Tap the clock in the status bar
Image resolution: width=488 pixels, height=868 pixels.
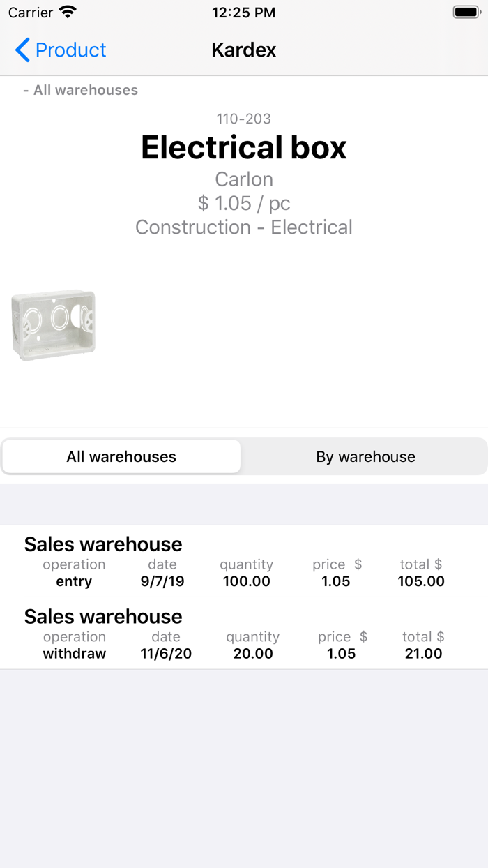click(x=244, y=13)
